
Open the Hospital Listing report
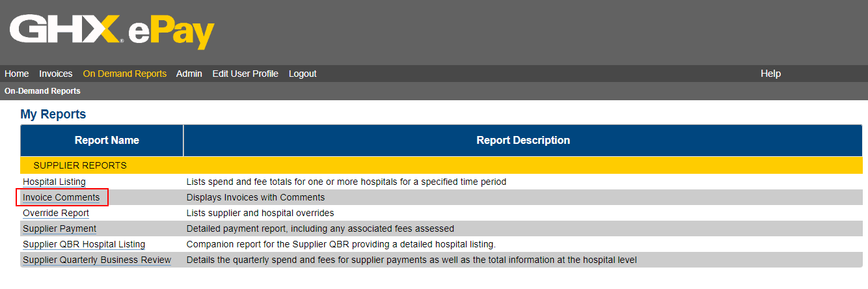pos(54,182)
